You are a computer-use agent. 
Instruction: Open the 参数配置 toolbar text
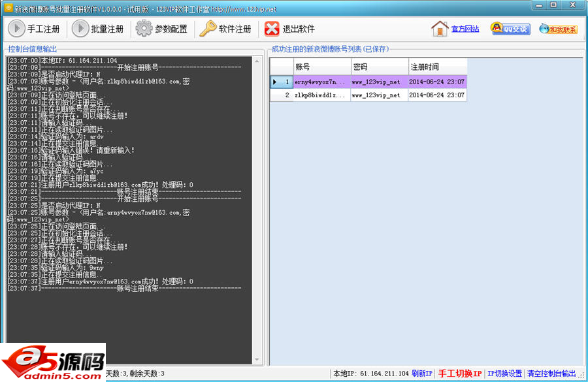171,29
